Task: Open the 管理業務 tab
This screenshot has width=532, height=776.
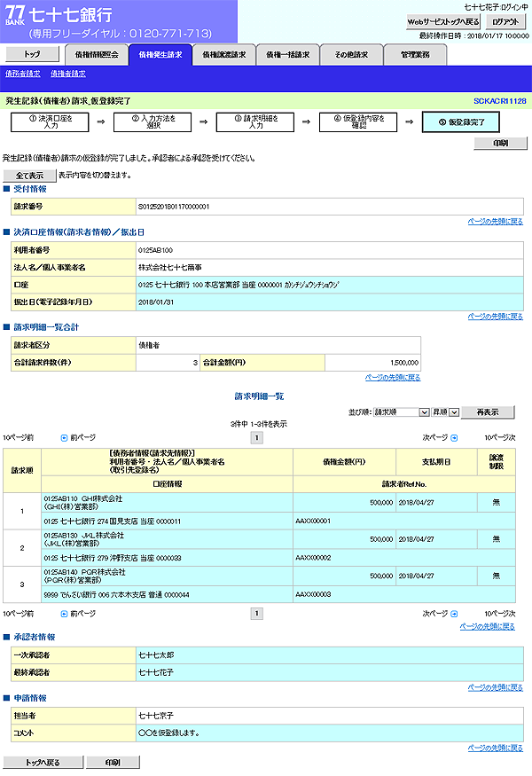Action: (415, 54)
